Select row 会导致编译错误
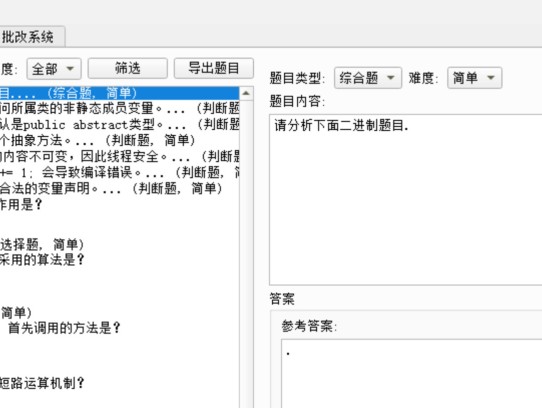 click(x=119, y=172)
